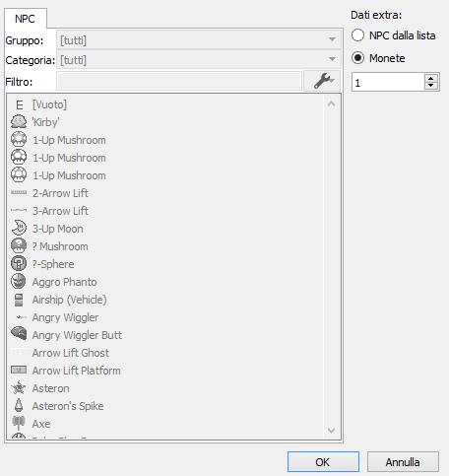The height and width of the screenshot is (476, 449).
Task: Choose the Angry Wiggler Butt icon
Action: pyautogui.click(x=19, y=335)
